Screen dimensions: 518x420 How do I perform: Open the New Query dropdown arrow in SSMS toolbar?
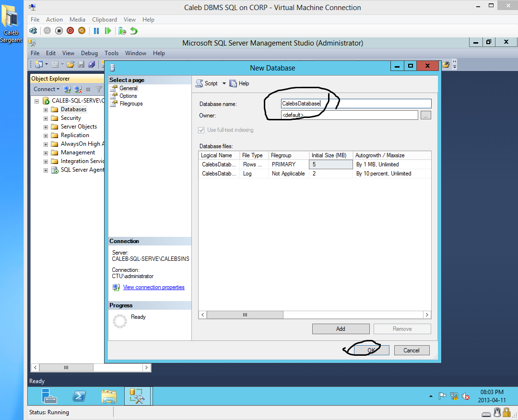(47, 64)
